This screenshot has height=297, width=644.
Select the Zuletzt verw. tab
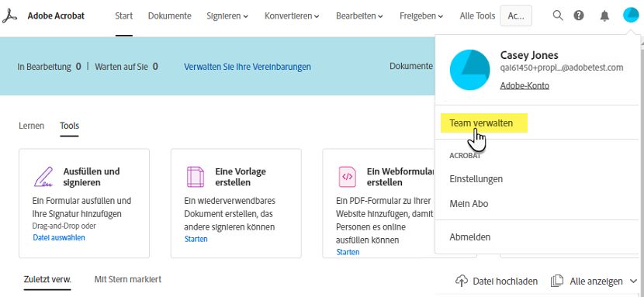[x=47, y=279]
